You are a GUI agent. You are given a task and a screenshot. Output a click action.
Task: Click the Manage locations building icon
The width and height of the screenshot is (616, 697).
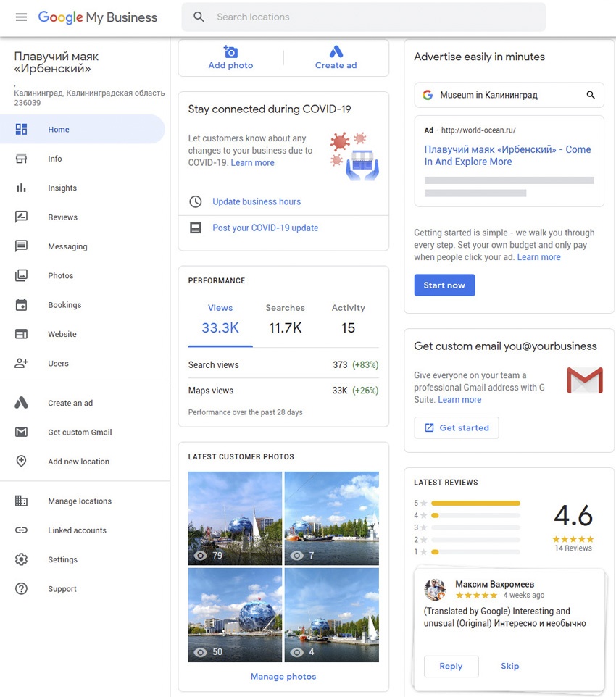tap(21, 501)
